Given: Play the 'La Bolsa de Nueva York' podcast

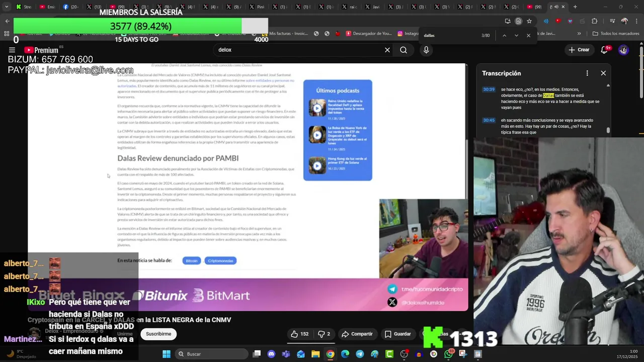Looking at the screenshot, I should pos(317,135).
